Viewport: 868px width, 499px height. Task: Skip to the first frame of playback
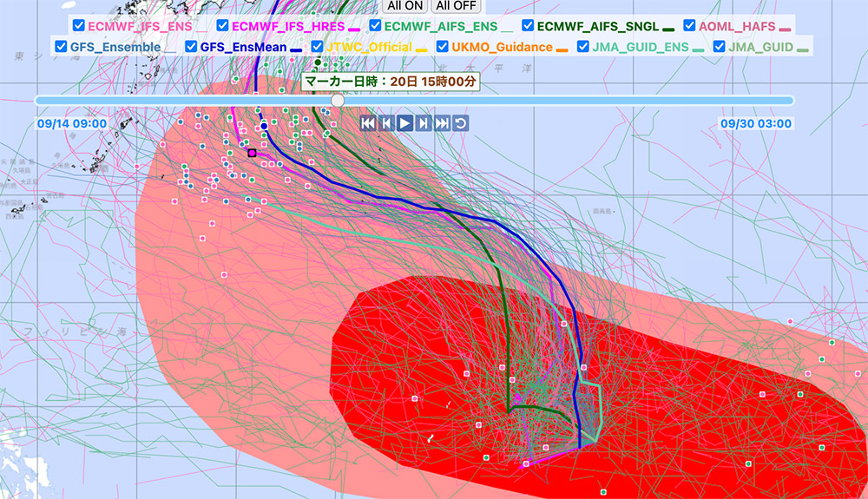click(x=367, y=123)
